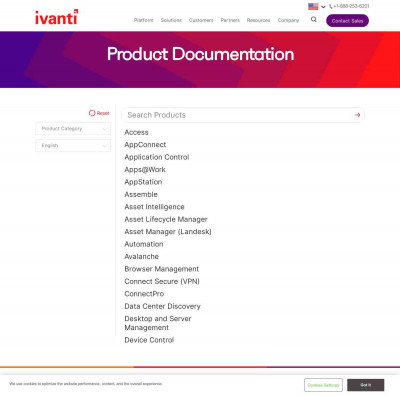Submit search with the arrow icon
The image size is (400, 396).
[357, 115]
